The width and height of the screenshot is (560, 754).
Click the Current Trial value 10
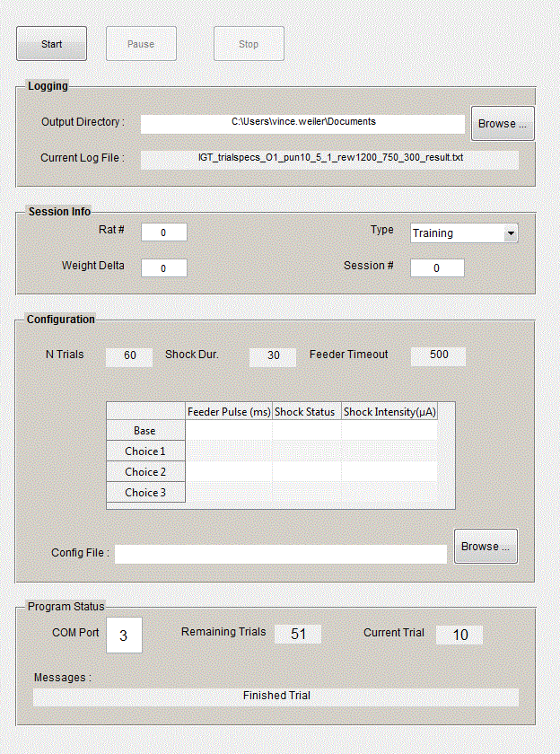pyautogui.click(x=459, y=635)
